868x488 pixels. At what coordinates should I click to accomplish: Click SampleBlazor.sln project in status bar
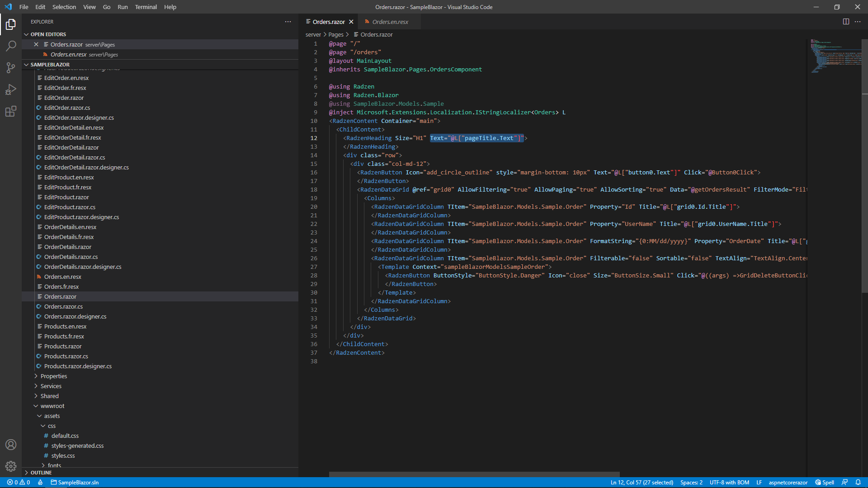75,483
